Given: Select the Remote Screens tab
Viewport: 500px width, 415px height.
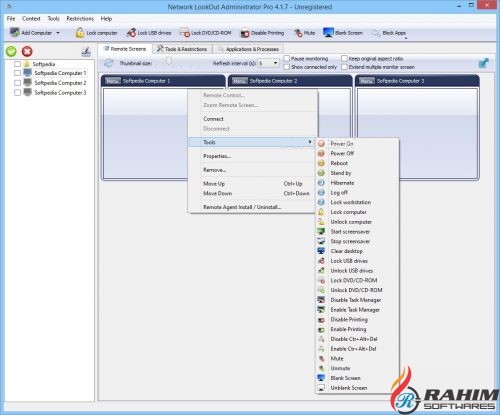Looking at the screenshot, I should (x=125, y=49).
